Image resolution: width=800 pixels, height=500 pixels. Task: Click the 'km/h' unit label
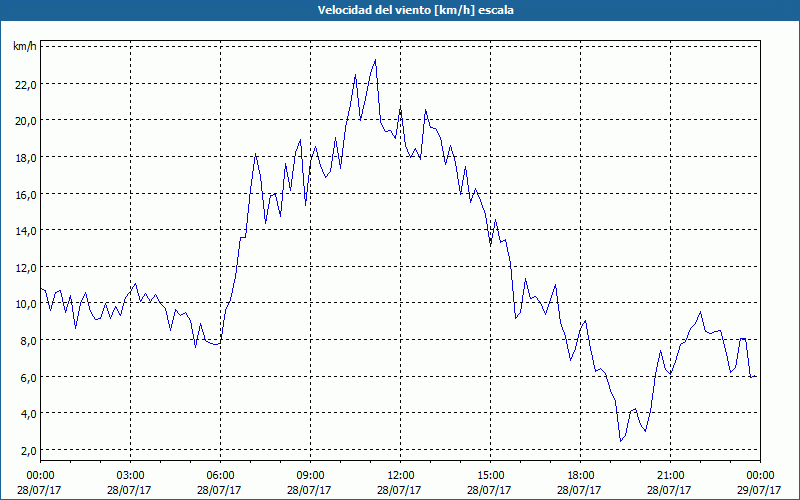coord(25,46)
